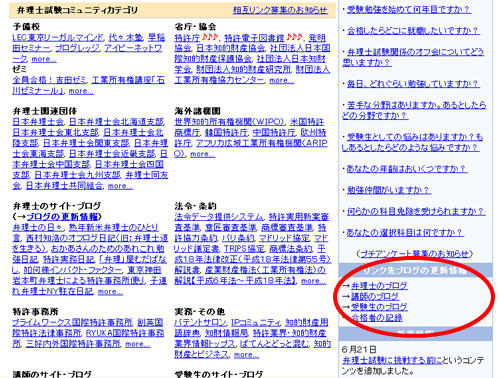Screen dimensions: 500x378
Task: Select the 勉強仲間がいますか？ survey
Action: pyautogui.click(x=388, y=190)
